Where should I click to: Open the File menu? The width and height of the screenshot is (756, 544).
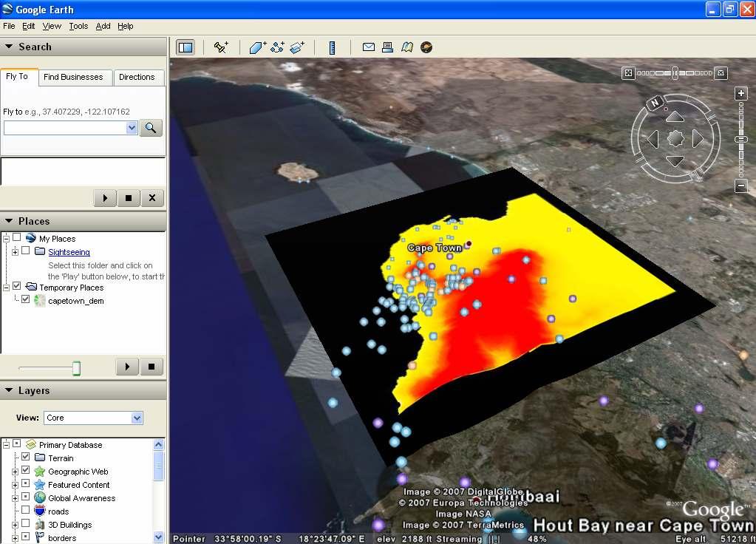click(x=9, y=26)
